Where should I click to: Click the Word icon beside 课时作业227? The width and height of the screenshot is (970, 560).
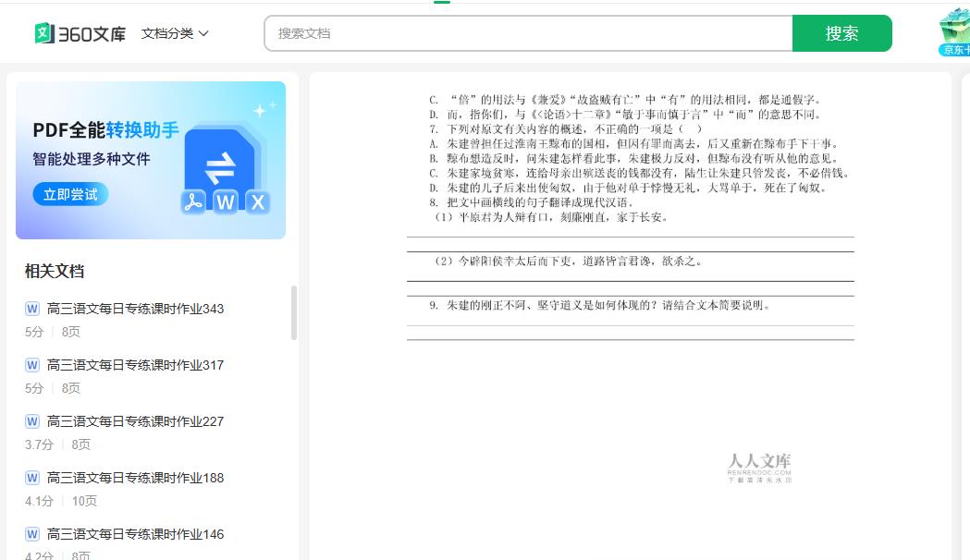(32, 421)
